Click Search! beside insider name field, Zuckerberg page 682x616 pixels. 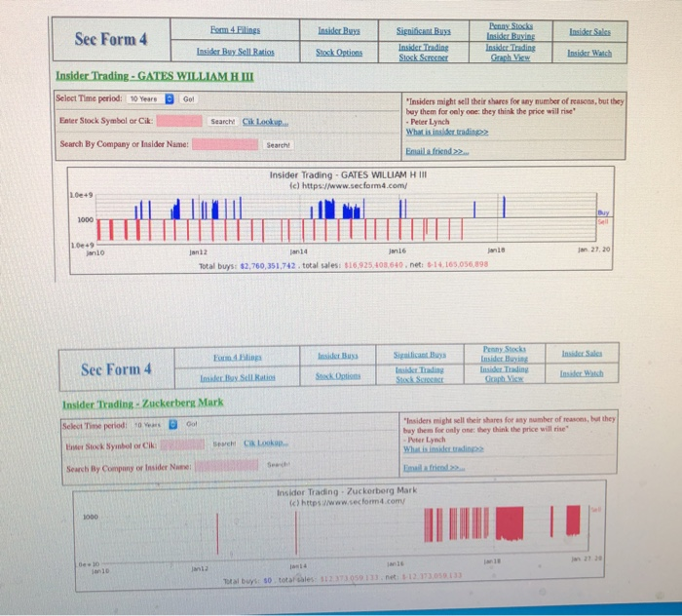click(x=279, y=465)
